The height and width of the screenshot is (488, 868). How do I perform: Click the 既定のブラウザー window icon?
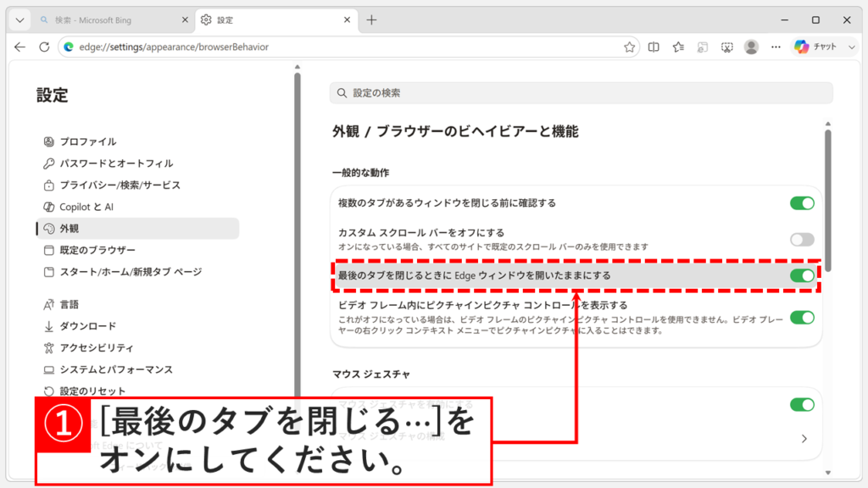pyautogui.click(x=48, y=250)
